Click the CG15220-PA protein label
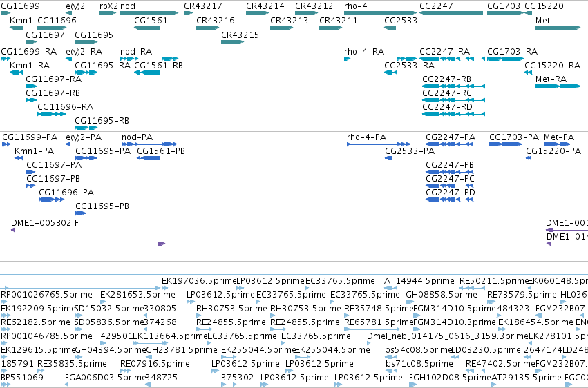This screenshot has height=388, width=588. pyautogui.click(x=553, y=151)
